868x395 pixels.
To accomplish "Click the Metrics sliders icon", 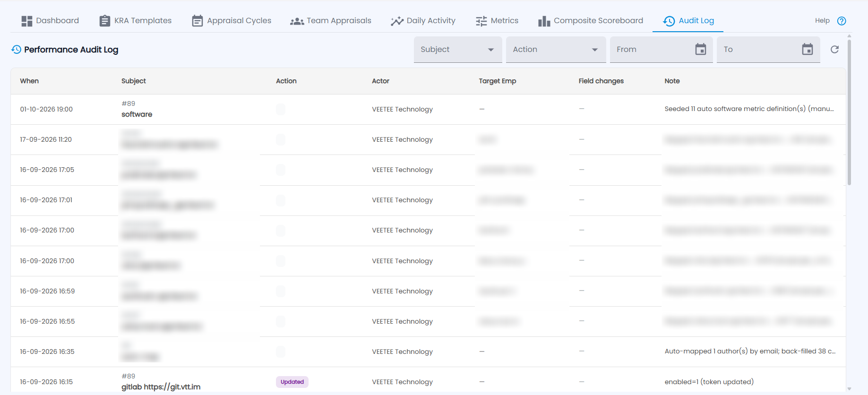I will [481, 21].
